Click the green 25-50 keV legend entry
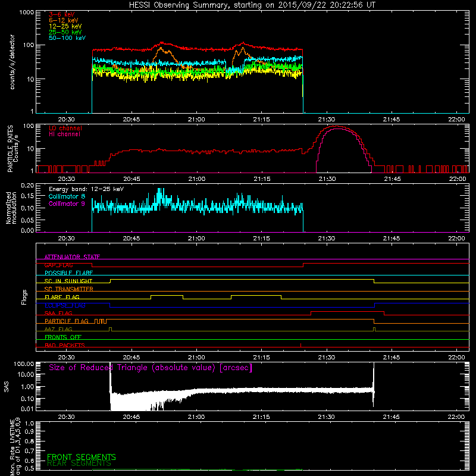The width and height of the screenshot is (476, 476). [65, 32]
